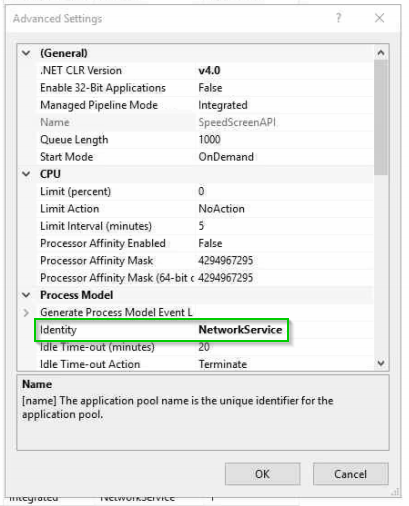Toggle Enable 32-Bit Applications value
Image resolution: width=409 pixels, height=506 pixels.
click(210, 88)
